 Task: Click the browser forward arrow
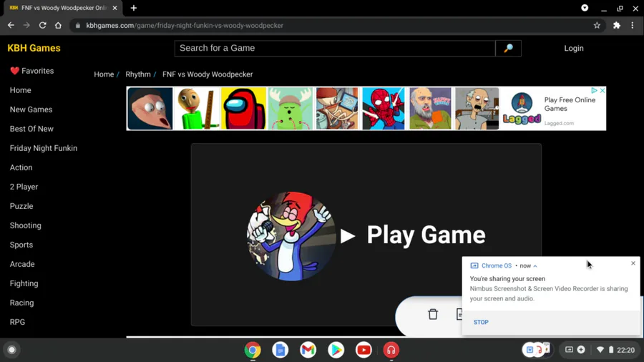(26, 26)
